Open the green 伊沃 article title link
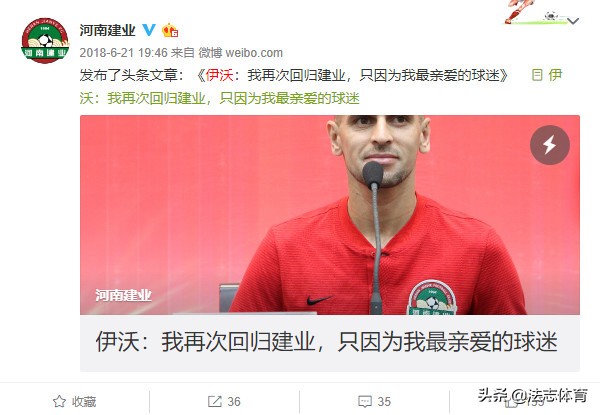 [x=220, y=98]
